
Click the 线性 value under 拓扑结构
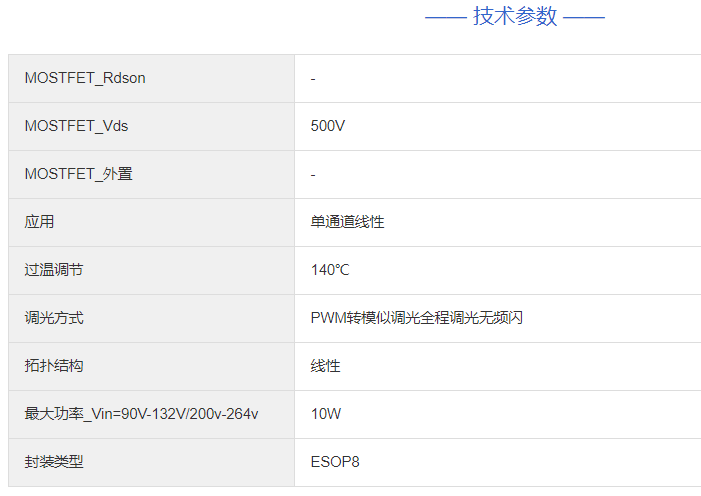tap(326, 366)
